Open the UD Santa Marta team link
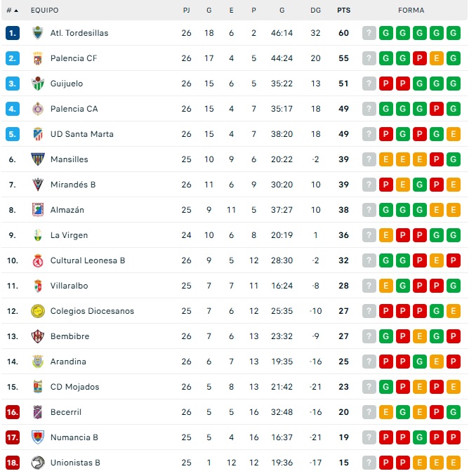The image size is (476, 476). 81,134
